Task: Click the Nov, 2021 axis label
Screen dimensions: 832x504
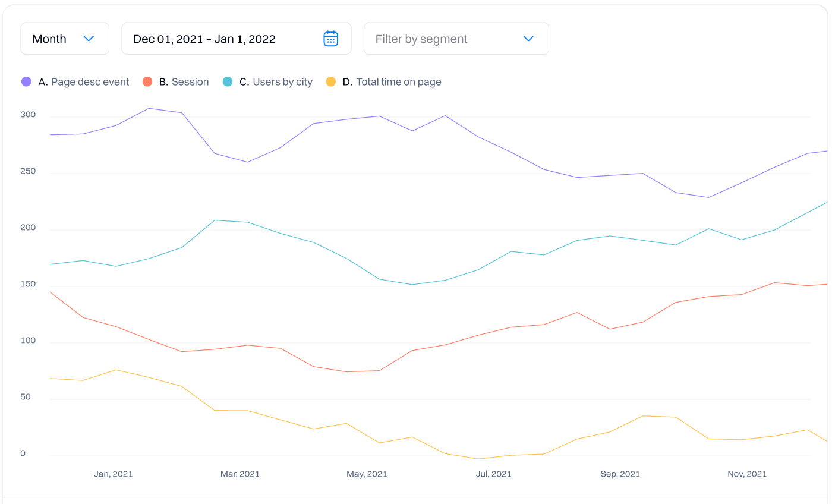Action: 748,474
